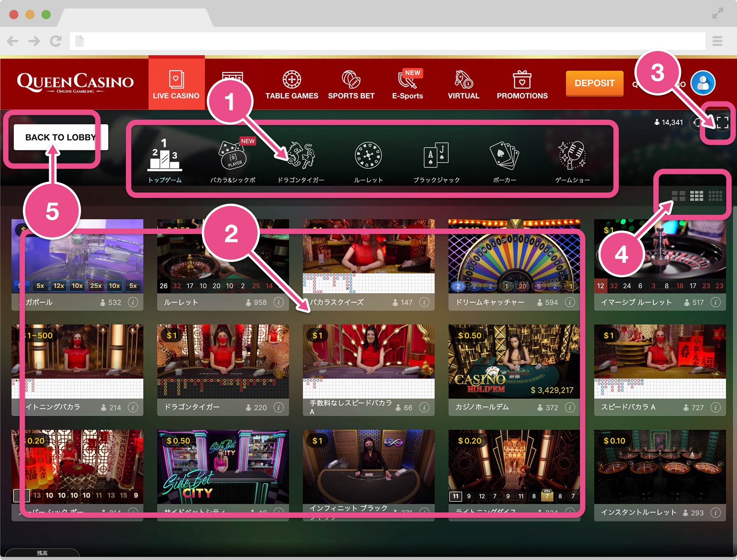Open the ルーレット game thumbnail

tap(223, 256)
